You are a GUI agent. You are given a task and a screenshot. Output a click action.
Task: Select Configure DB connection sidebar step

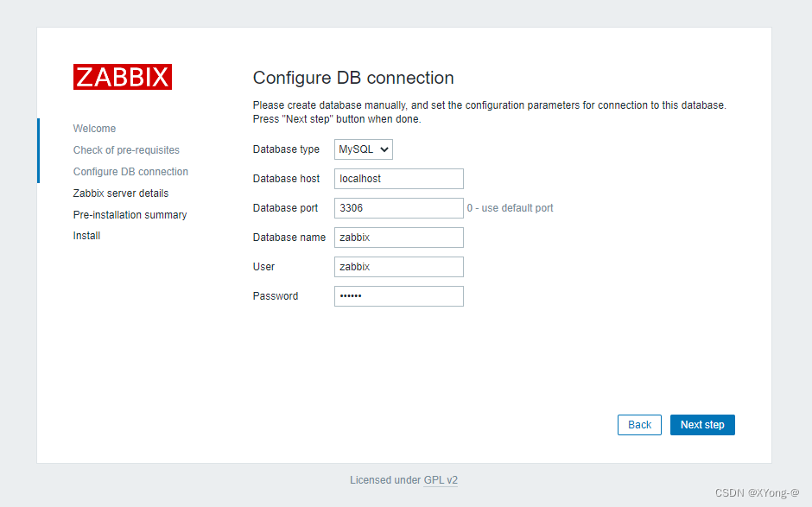click(130, 171)
